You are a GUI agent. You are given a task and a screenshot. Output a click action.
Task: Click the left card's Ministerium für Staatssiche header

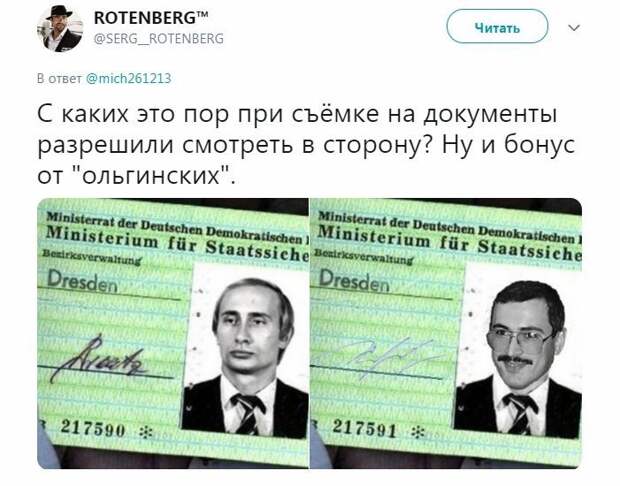coord(177,243)
